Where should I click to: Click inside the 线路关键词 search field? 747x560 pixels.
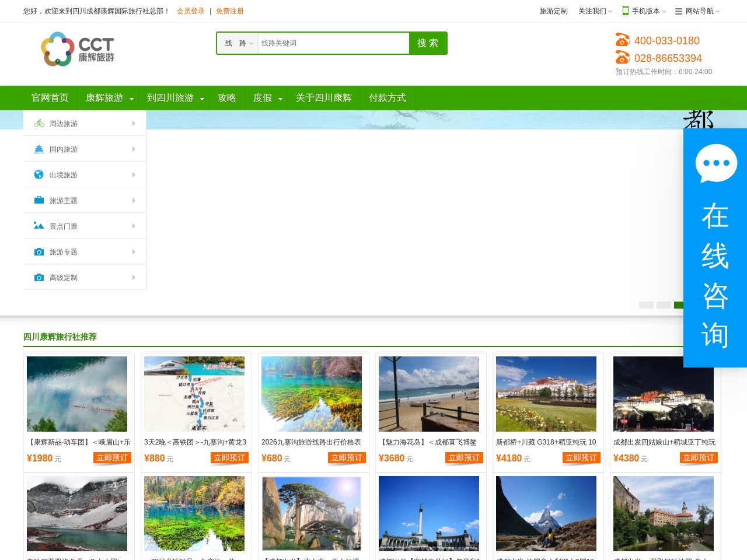(x=333, y=43)
